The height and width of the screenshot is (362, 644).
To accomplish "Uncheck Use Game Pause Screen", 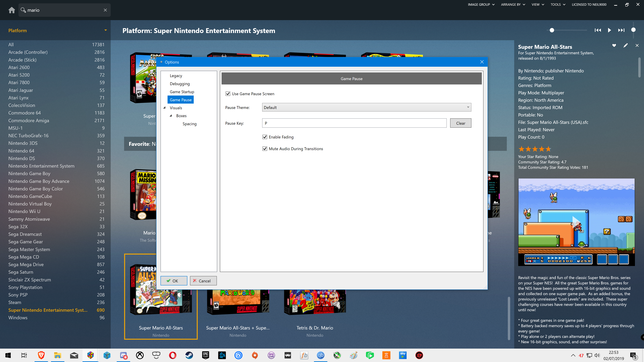I will (228, 94).
